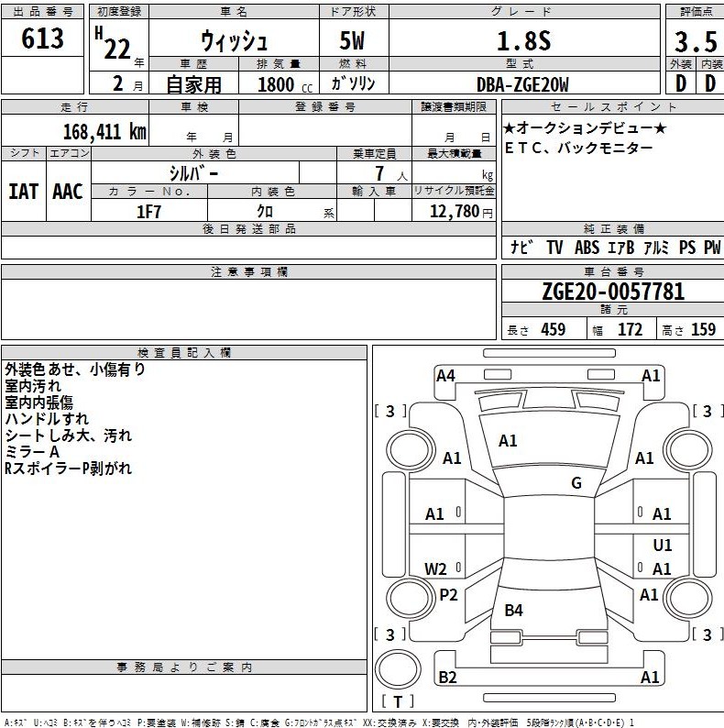
Task: Click the B4 dent mark on the diagram
Action: [514, 611]
